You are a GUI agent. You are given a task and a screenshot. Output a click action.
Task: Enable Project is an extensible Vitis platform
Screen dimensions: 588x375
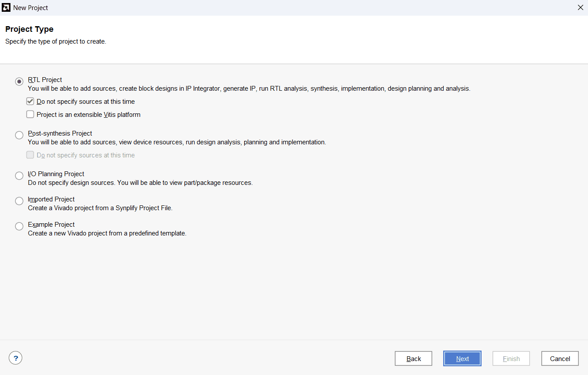[30, 115]
